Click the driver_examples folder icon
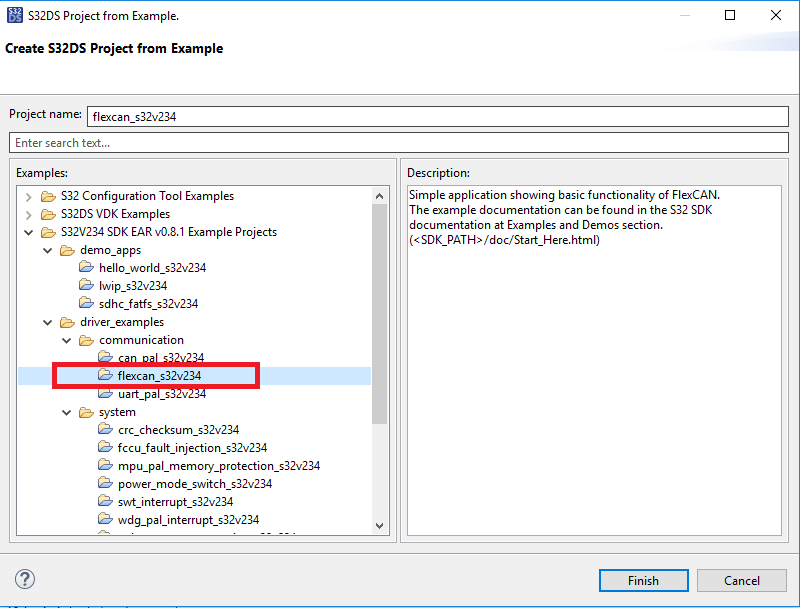 [67, 322]
